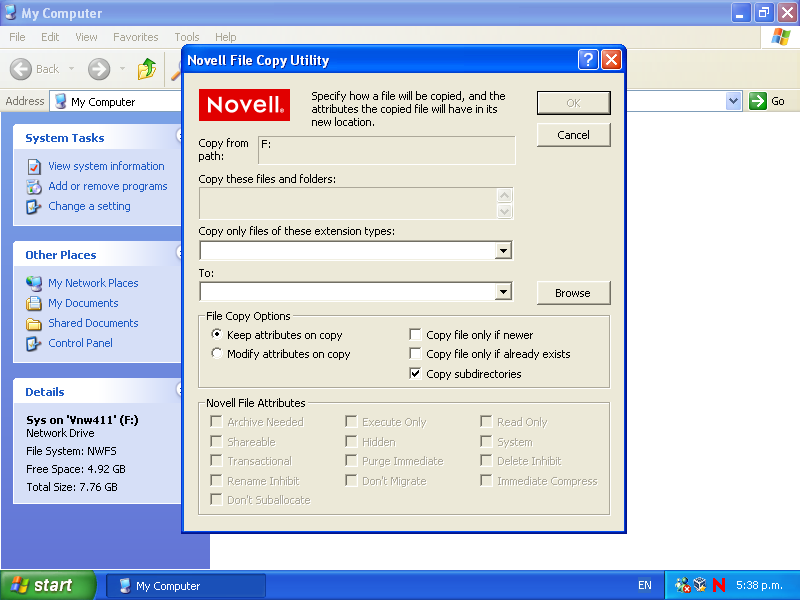Toggle the Hidden attribute checkbox

(351, 441)
